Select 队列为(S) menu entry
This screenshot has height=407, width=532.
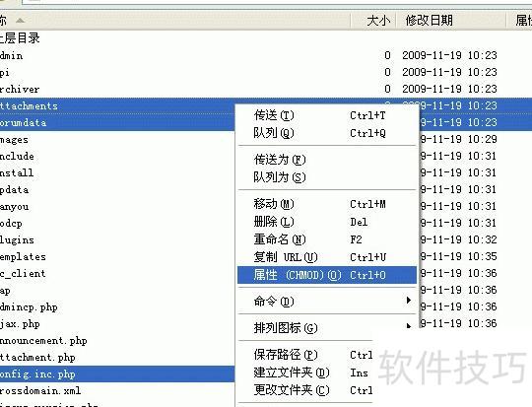[x=327, y=177]
